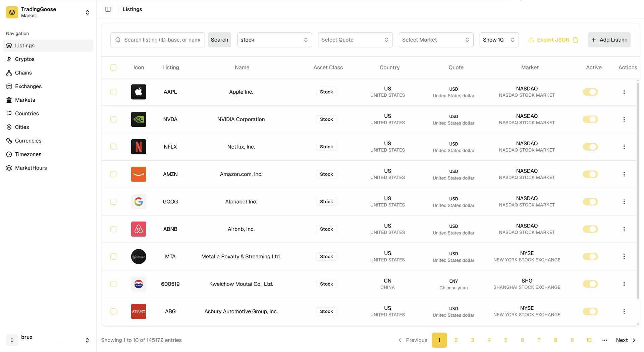Image resolution: width=644 pixels, height=352 pixels.
Task: Click the Google logo in the GOOG row
Action: [x=139, y=202]
